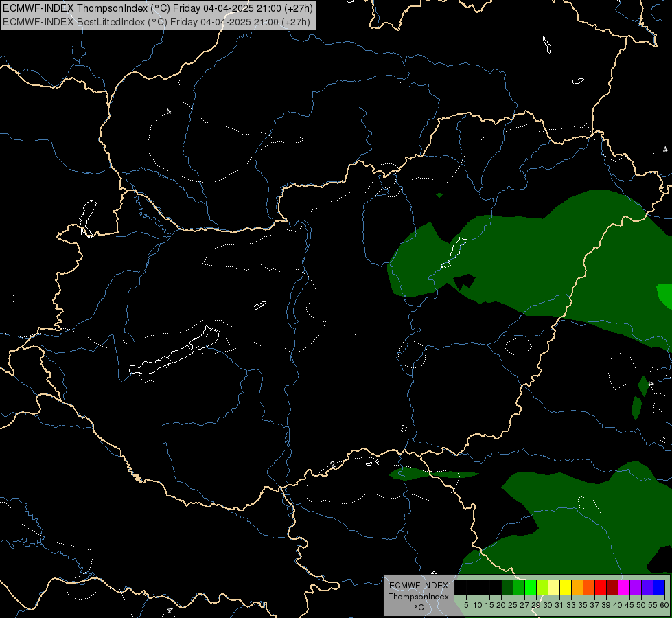Select the lime 29-30 legend swatch
Screen dimensions: 672x618
(542, 587)
